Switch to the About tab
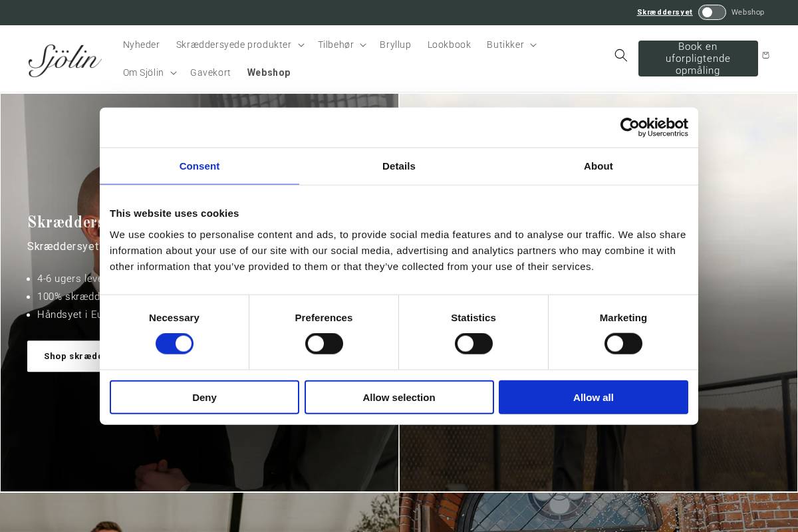The image size is (798, 532). tap(598, 166)
